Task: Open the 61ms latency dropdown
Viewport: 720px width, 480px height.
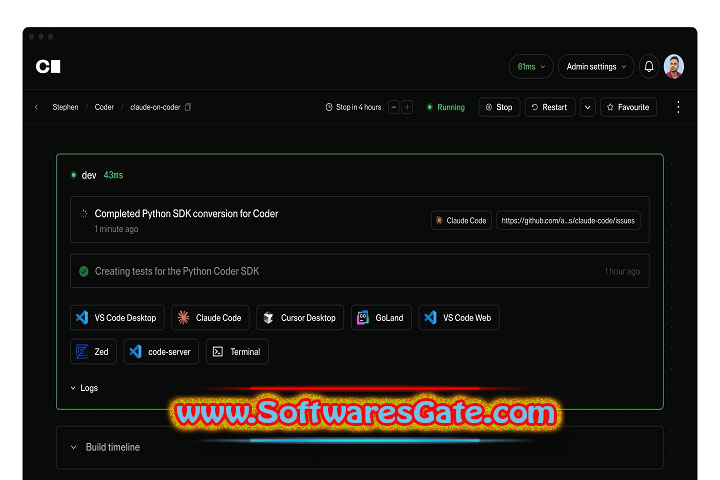Action: [531, 67]
